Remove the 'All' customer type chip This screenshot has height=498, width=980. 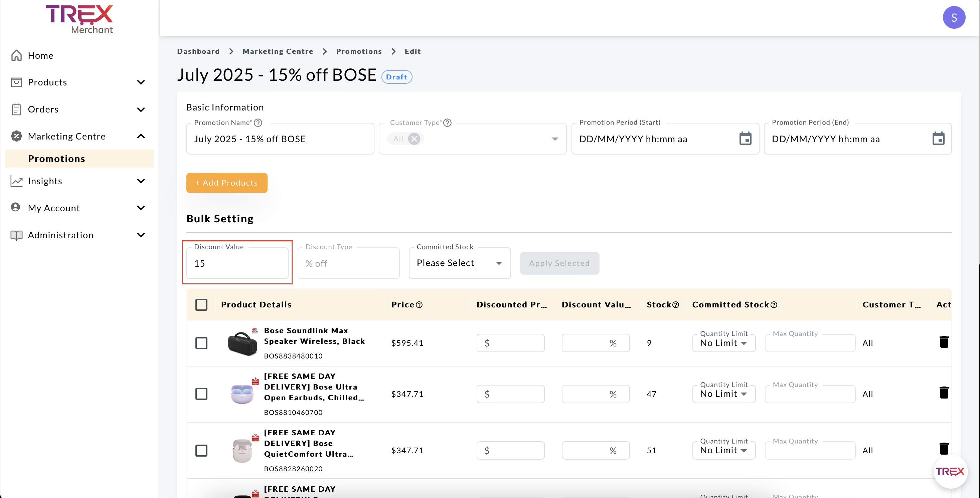pos(414,139)
